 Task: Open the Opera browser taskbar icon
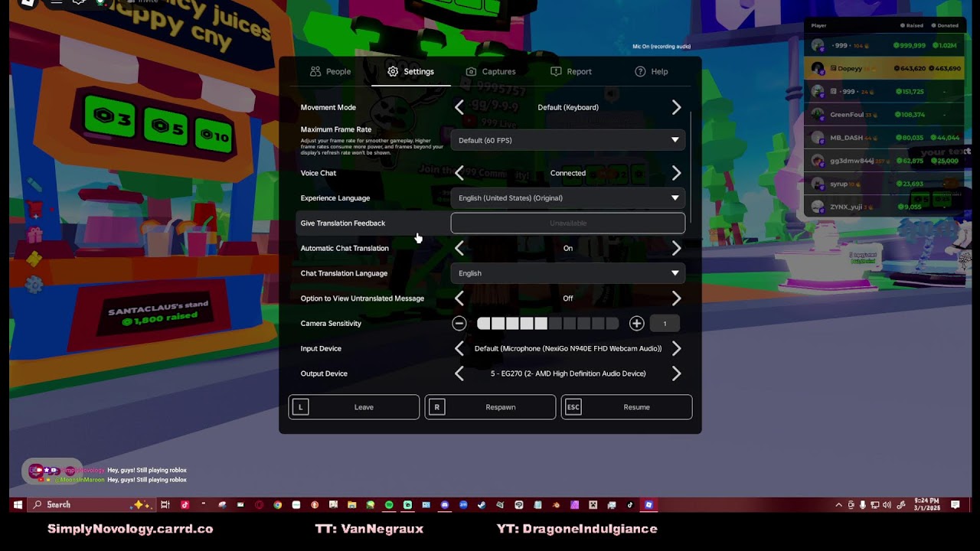[259, 505]
